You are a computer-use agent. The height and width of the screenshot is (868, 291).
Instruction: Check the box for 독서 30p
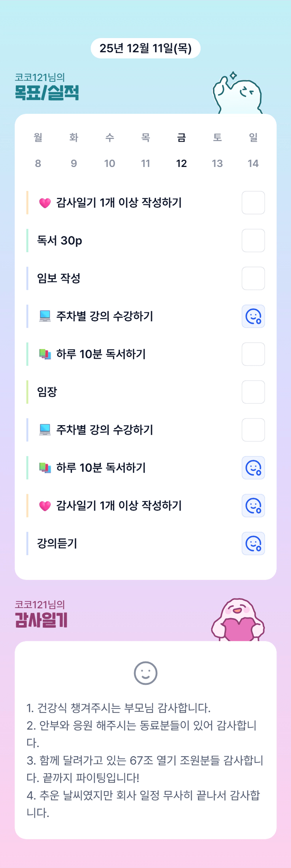[x=253, y=241]
